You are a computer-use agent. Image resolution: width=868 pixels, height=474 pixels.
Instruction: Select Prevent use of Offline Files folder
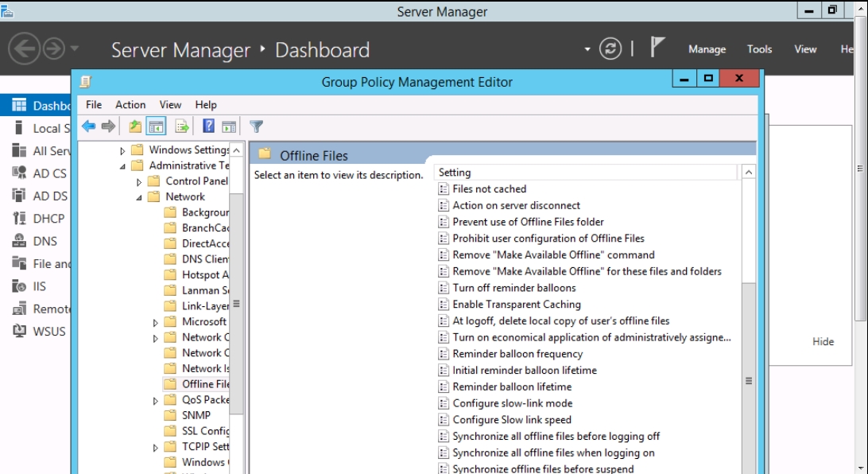click(x=528, y=222)
